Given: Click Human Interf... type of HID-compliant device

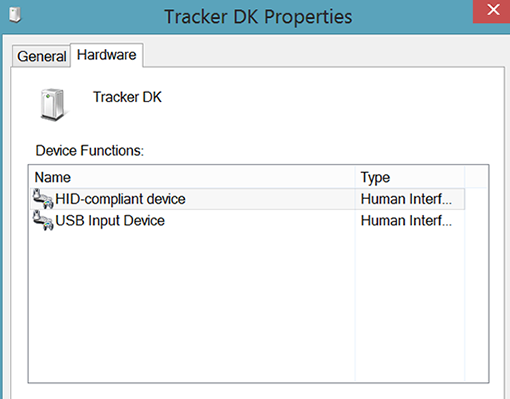Looking at the screenshot, I should tap(406, 199).
